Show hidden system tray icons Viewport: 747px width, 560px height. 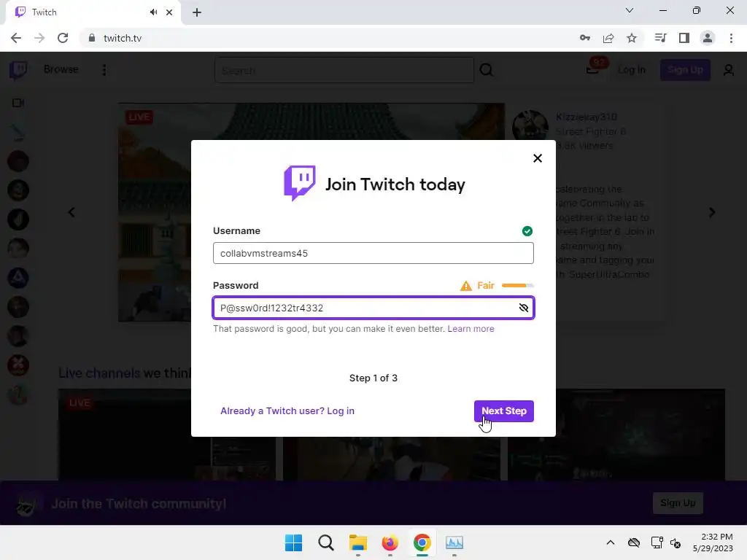click(611, 542)
